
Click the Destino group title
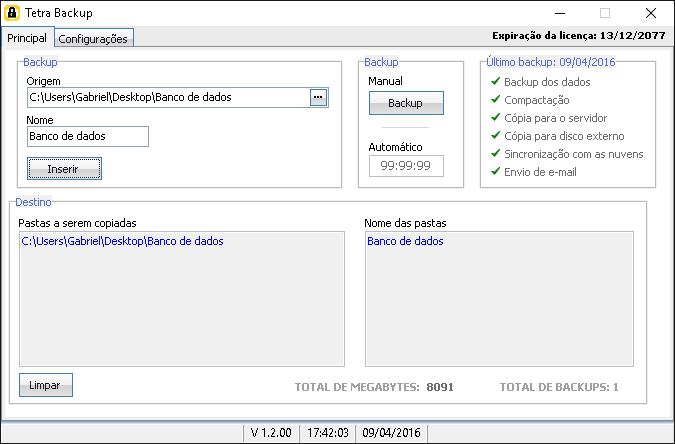tap(34, 202)
